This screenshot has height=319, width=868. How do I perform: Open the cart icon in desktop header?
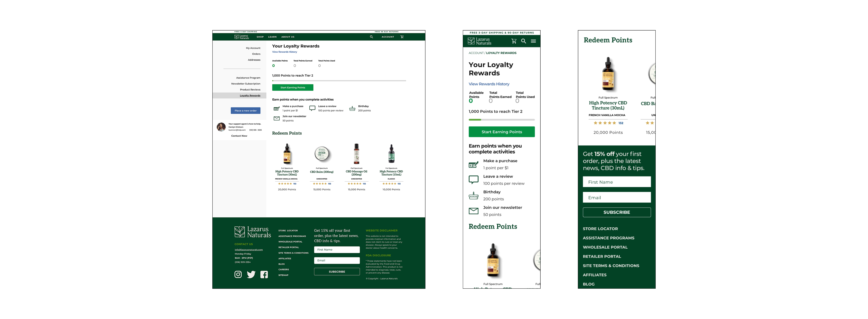[x=402, y=37]
